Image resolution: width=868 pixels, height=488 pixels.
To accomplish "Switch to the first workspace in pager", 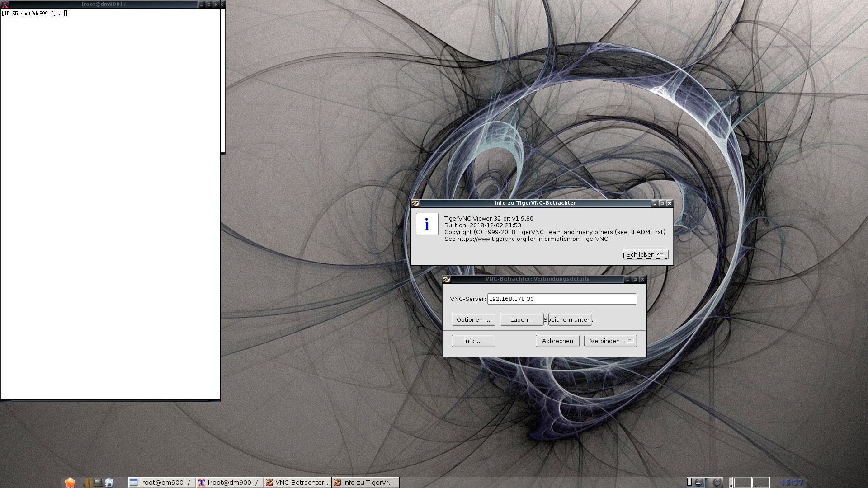I will tap(696, 483).
